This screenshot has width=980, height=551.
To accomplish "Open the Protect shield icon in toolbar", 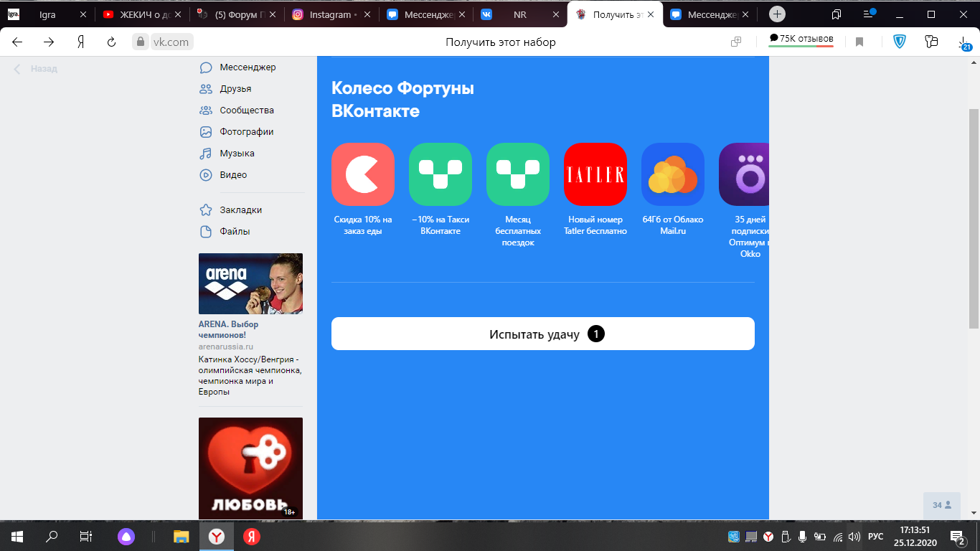I will pos(900,42).
